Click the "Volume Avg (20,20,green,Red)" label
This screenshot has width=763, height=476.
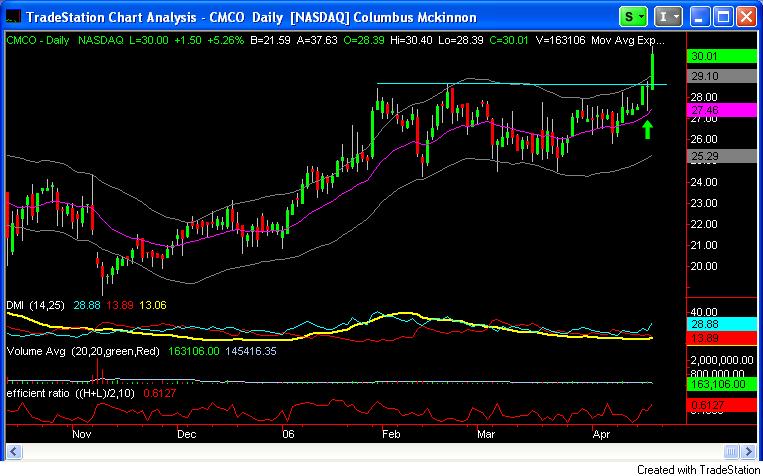pos(83,351)
